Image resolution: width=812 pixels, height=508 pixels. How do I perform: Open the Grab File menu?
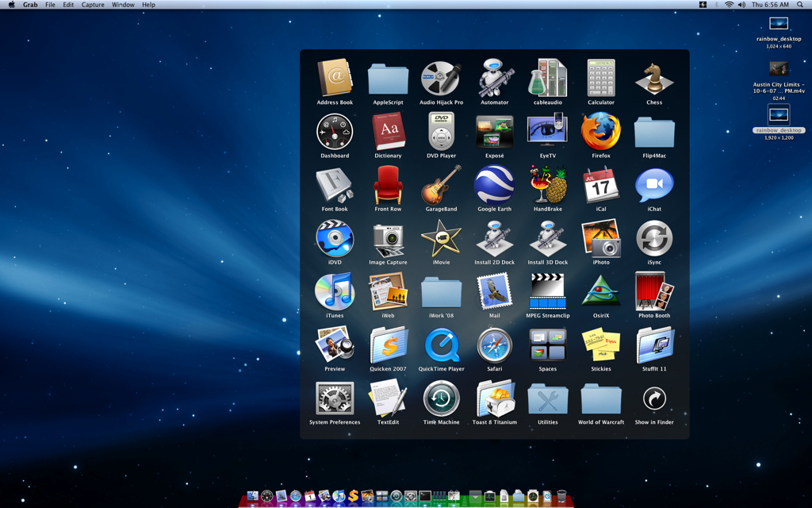(49, 4)
